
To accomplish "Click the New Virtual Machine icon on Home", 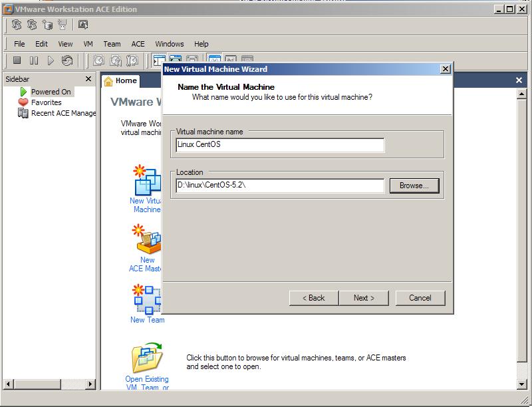I will coord(146,180).
